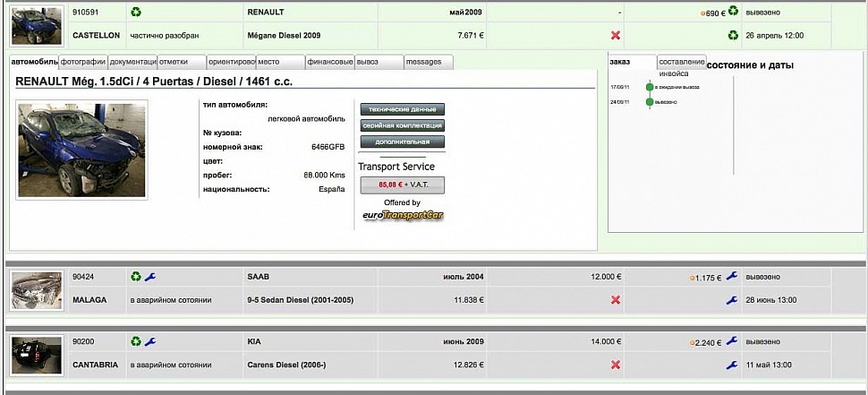Click the Carens Diesel (2006-) text
This screenshot has height=395, width=868.
click(286, 365)
